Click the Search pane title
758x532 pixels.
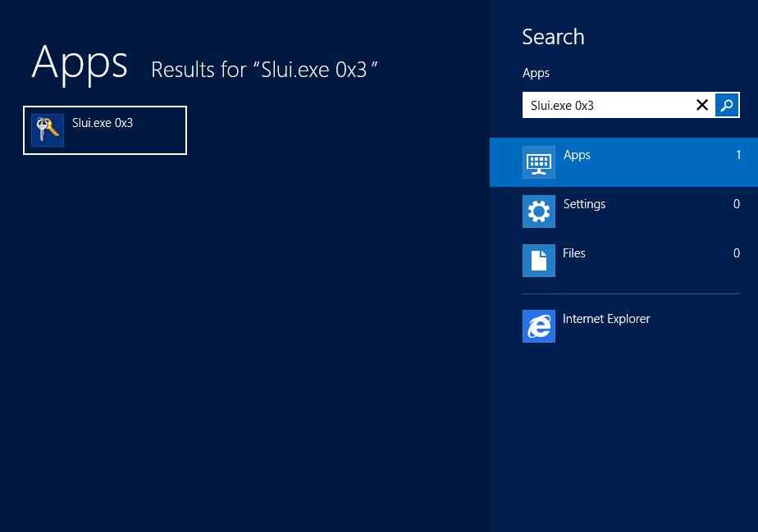tap(553, 37)
